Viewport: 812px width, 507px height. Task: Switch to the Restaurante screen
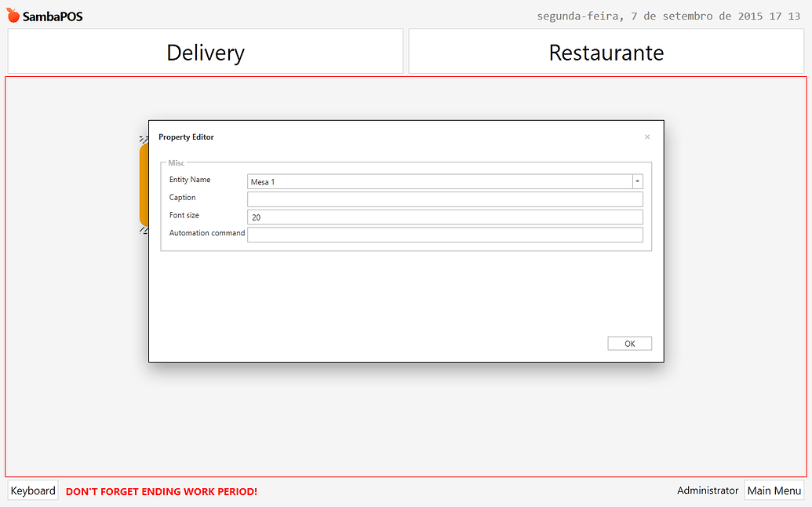click(x=606, y=52)
